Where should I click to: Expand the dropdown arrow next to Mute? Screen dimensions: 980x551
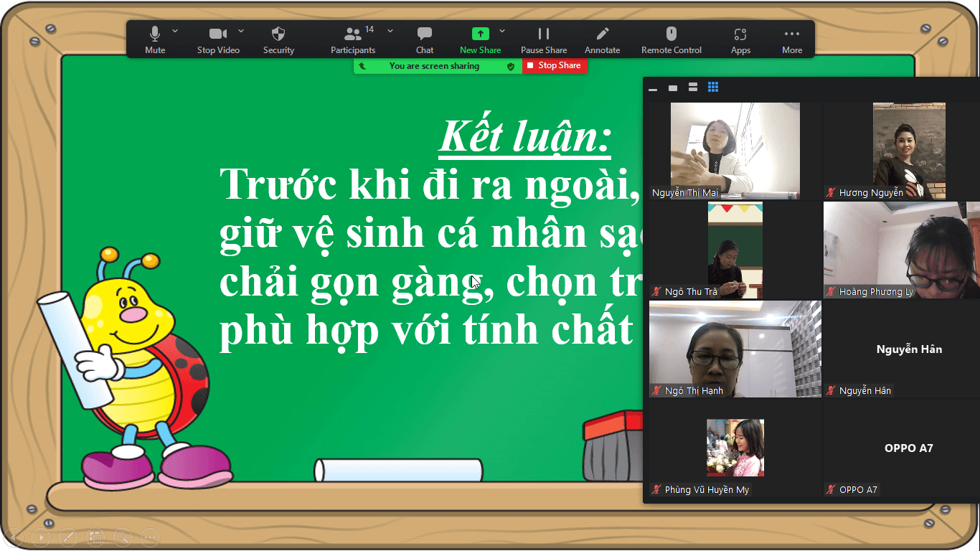pos(174,31)
